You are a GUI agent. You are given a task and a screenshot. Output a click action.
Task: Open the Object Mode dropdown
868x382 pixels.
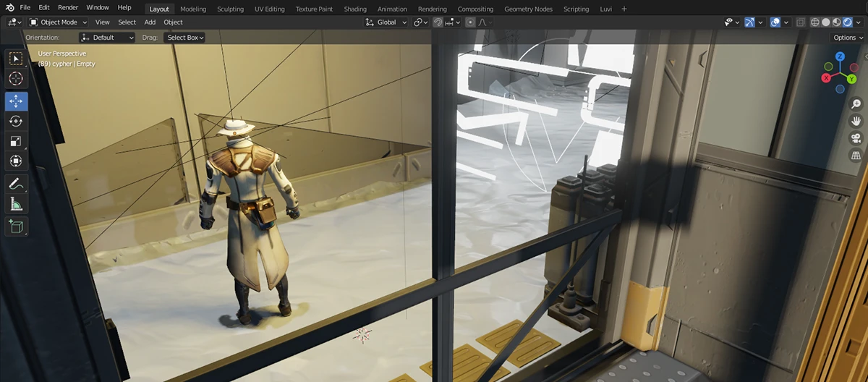58,22
